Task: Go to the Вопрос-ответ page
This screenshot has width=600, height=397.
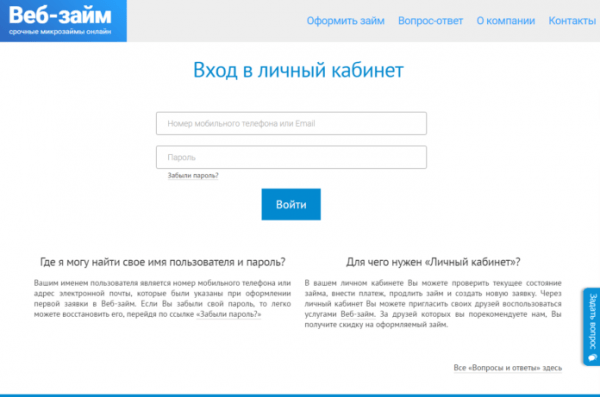Action: pyautogui.click(x=430, y=21)
